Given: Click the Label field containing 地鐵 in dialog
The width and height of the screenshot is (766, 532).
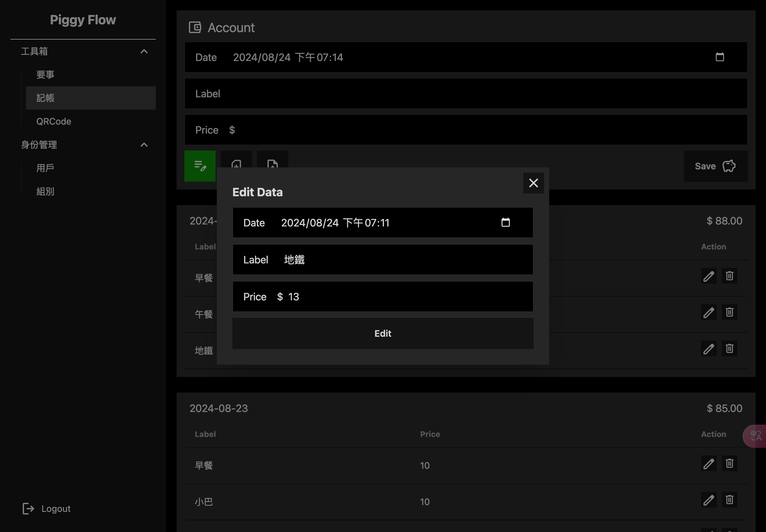Looking at the screenshot, I should 383,260.
